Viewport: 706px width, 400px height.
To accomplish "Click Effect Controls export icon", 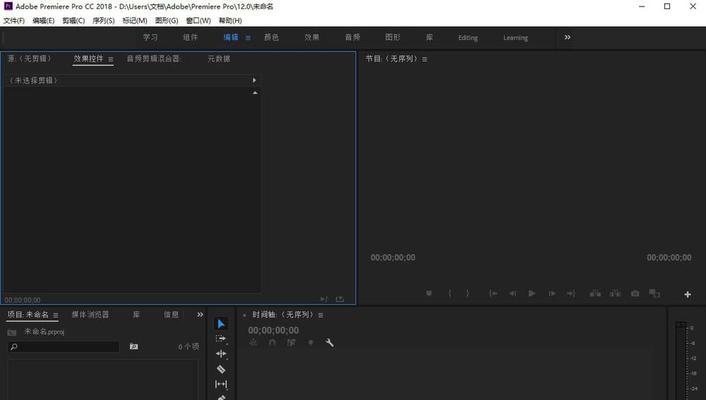I will (x=340, y=299).
